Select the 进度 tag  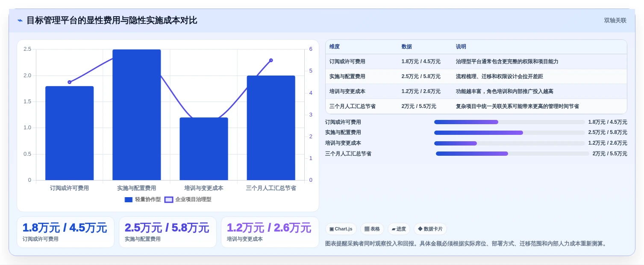coord(399,229)
